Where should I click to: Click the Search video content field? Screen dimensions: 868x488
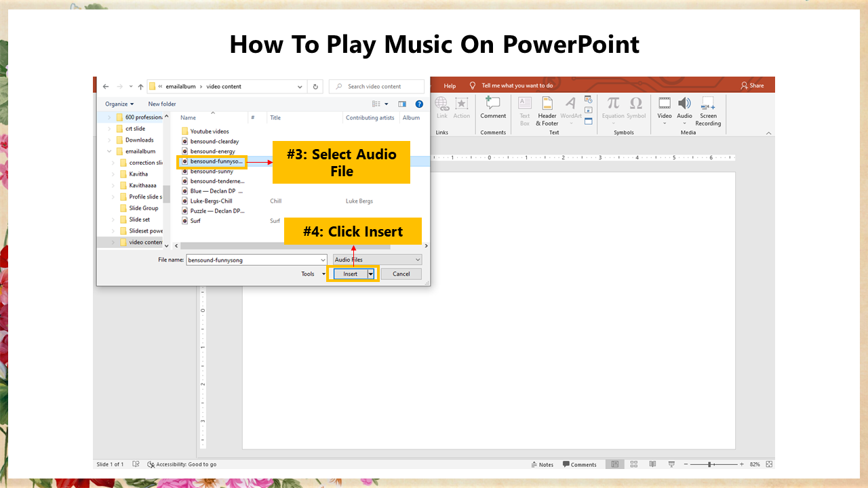click(x=377, y=87)
